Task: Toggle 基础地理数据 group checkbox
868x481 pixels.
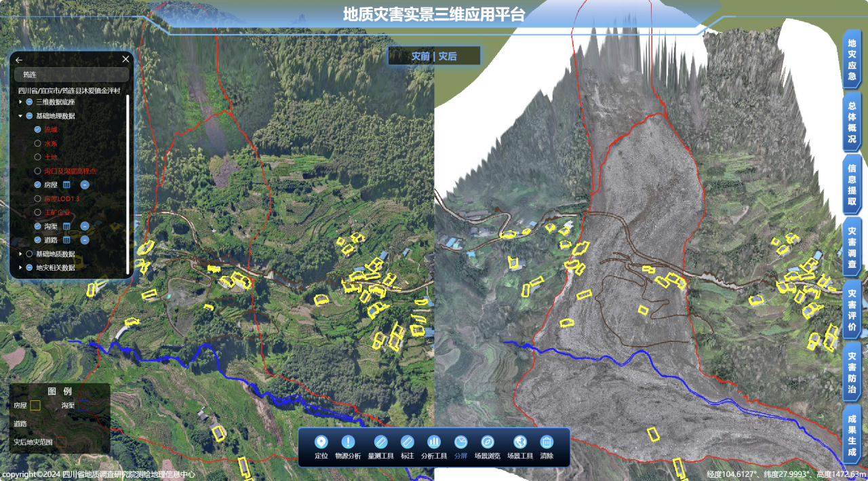Action: 29,116
